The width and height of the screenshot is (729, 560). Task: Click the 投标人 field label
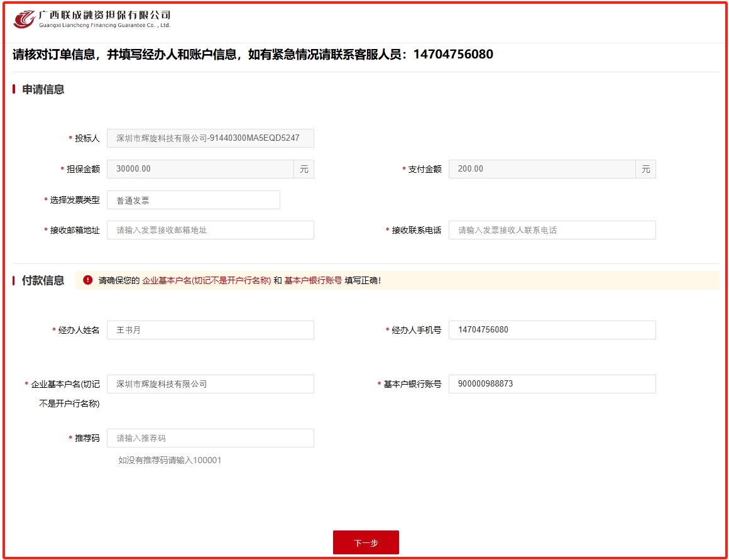click(87, 139)
